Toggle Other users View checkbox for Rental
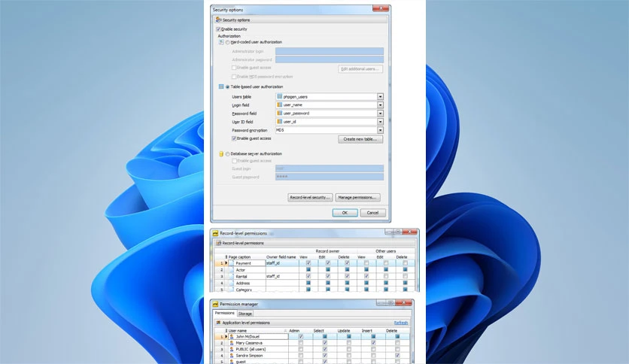This screenshot has width=629, height=364. (366, 277)
